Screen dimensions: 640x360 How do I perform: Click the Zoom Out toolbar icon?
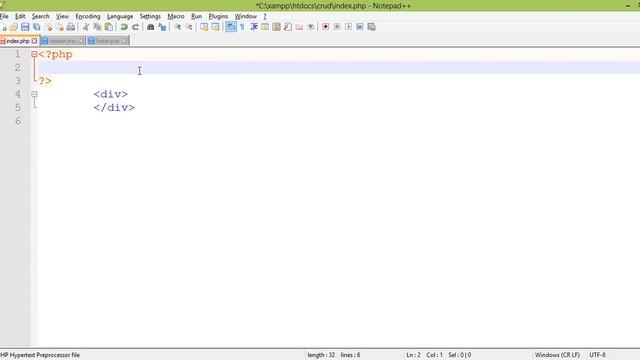click(189, 27)
